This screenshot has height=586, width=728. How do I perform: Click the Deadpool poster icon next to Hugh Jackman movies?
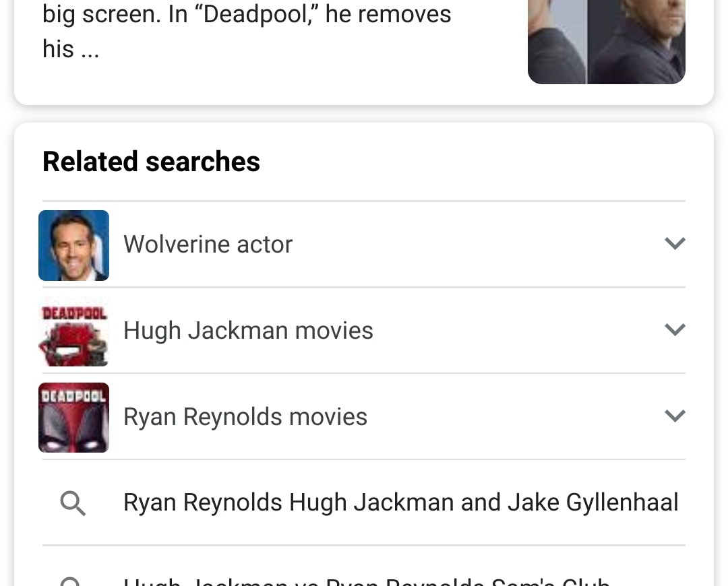(73, 331)
